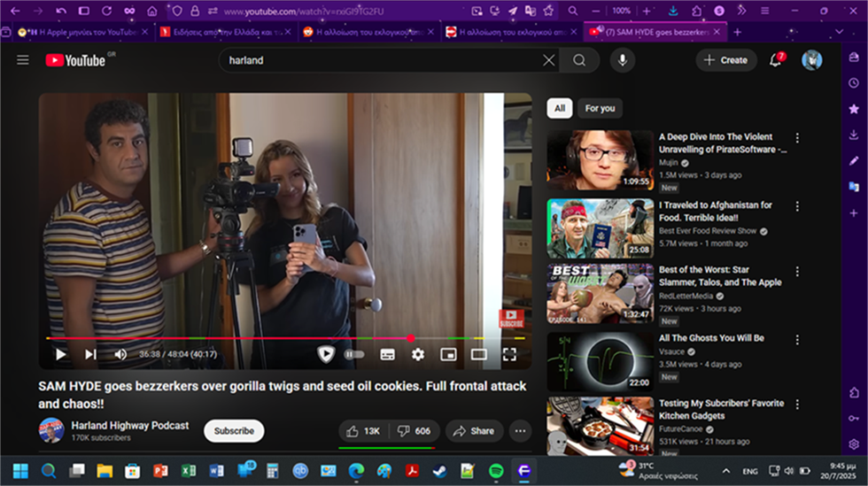Open a new browser tab with plus

click(x=737, y=32)
